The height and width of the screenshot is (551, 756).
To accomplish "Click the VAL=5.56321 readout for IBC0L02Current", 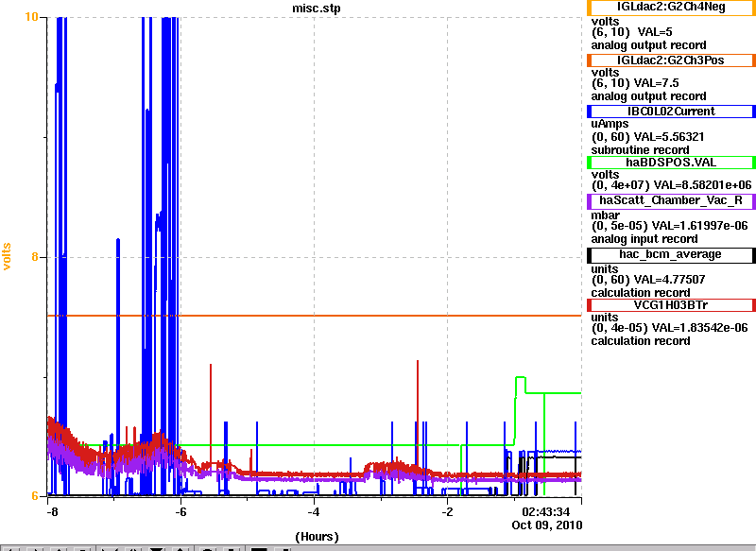I will (669, 137).
